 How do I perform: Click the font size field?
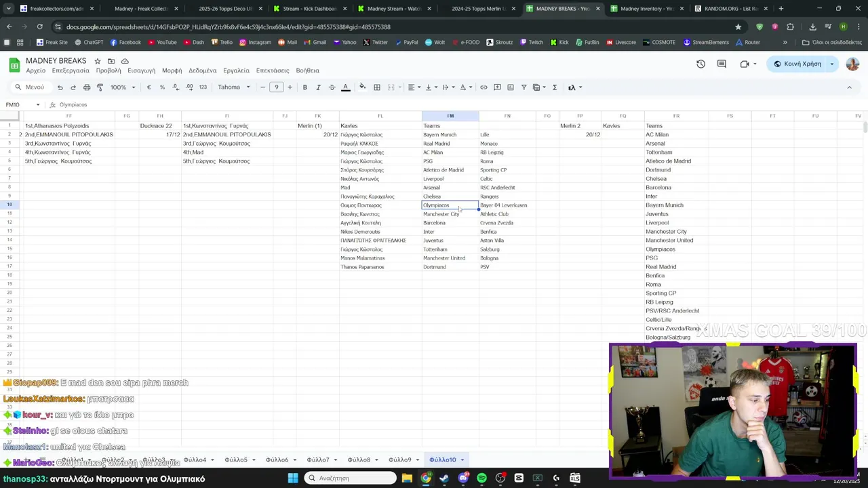[276, 87]
